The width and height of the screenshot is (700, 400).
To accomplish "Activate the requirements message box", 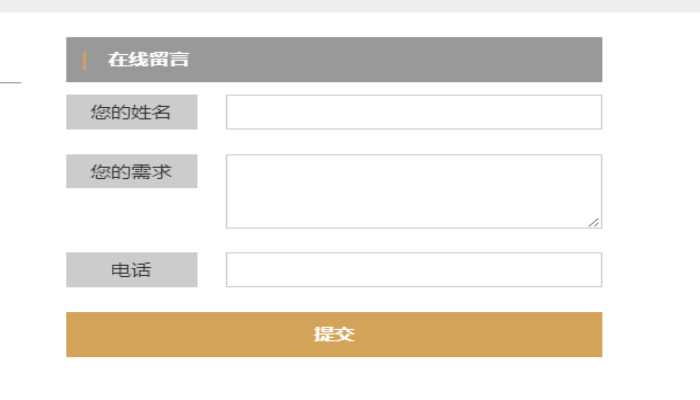I will (x=413, y=191).
